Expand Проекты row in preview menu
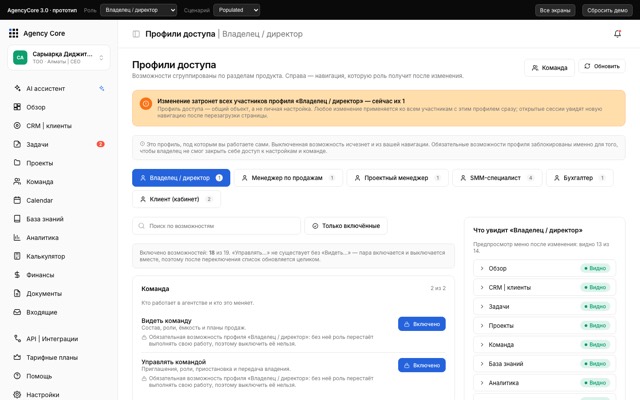Screen dimensions: 640x400 pyautogui.click(x=482, y=325)
